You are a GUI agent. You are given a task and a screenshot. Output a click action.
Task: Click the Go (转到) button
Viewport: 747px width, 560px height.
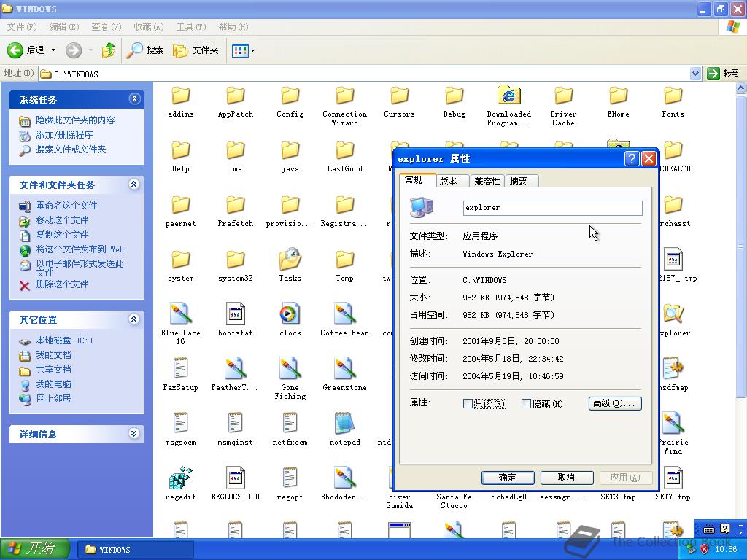pos(724,74)
